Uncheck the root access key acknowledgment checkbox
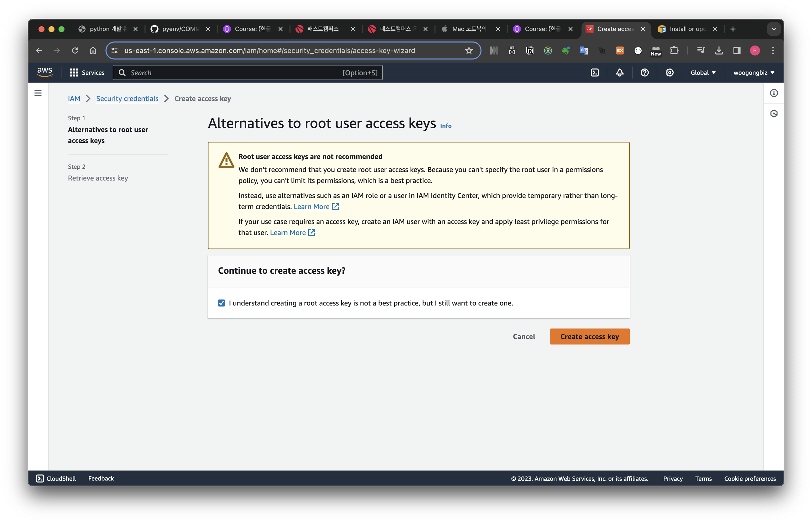Screen dimensions: 812x523 pos(221,303)
